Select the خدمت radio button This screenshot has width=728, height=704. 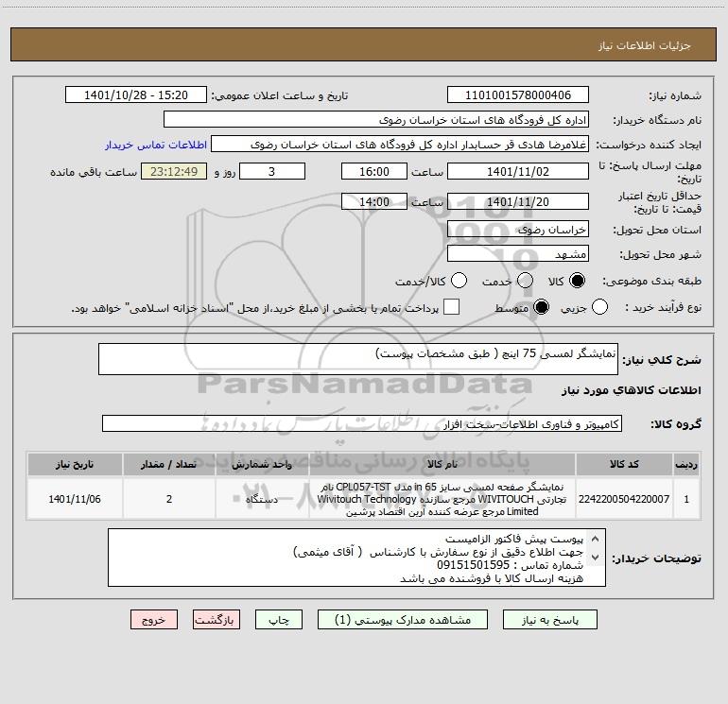[x=525, y=281]
